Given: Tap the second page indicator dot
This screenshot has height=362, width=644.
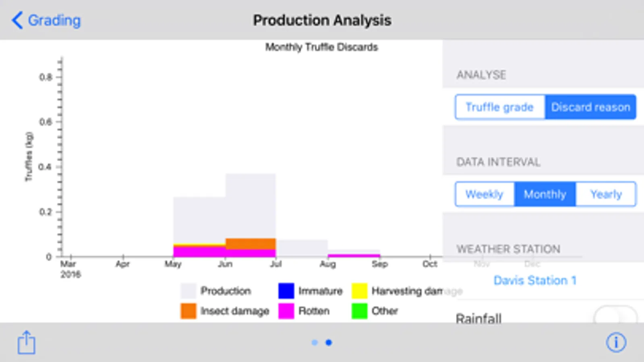Looking at the screenshot, I should click(329, 342).
